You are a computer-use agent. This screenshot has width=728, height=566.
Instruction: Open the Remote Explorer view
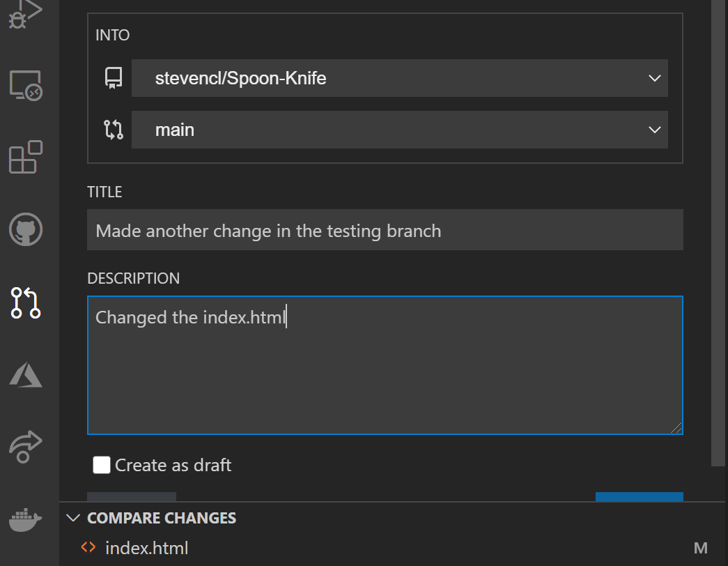coord(26,86)
